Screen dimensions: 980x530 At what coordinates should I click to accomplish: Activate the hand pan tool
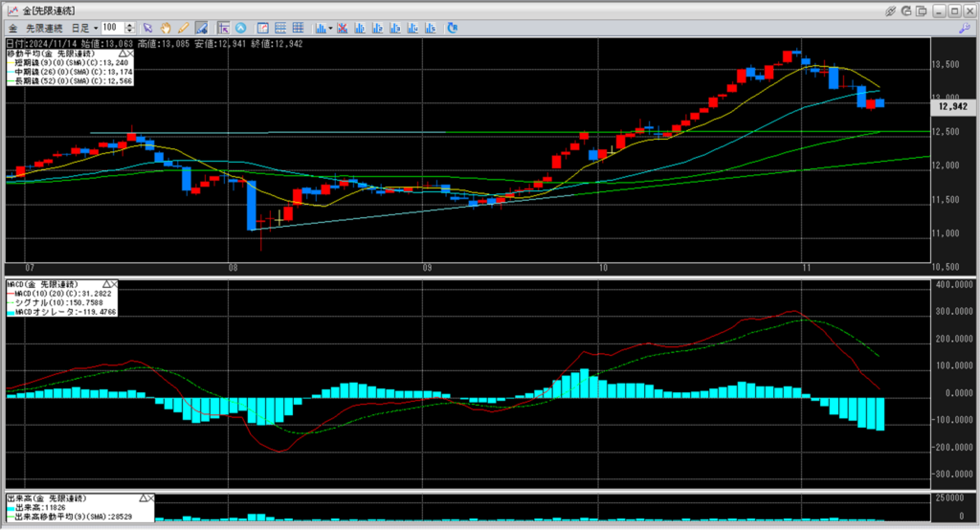pos(166,28)
